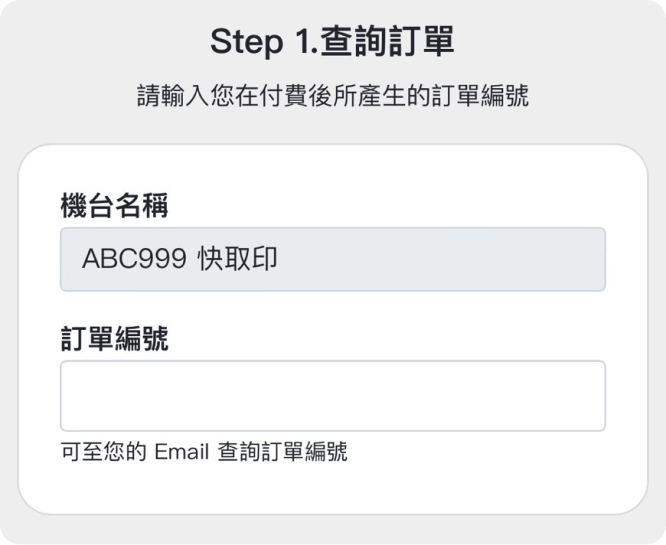Viewport: 666px width, 545px height.
Task: Click the instruction line 請輸入您在付費後所產生的訂單編號
Action: pyautogui.click(x=332, y=97)
